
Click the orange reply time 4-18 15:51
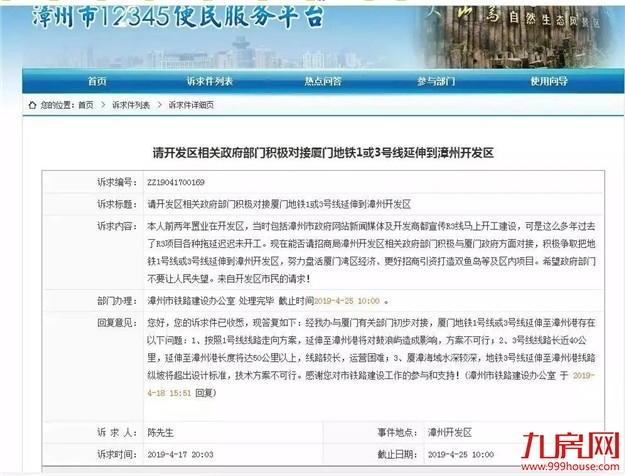[x=169, y=393]
